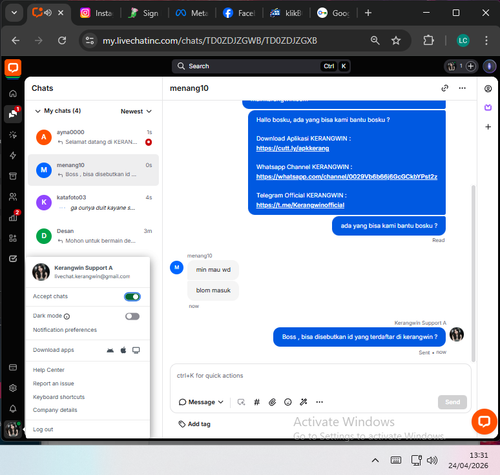This screenshot has width=500, height=475.
Task: Open Company details menu item
Action: click(x=55, y=410)
